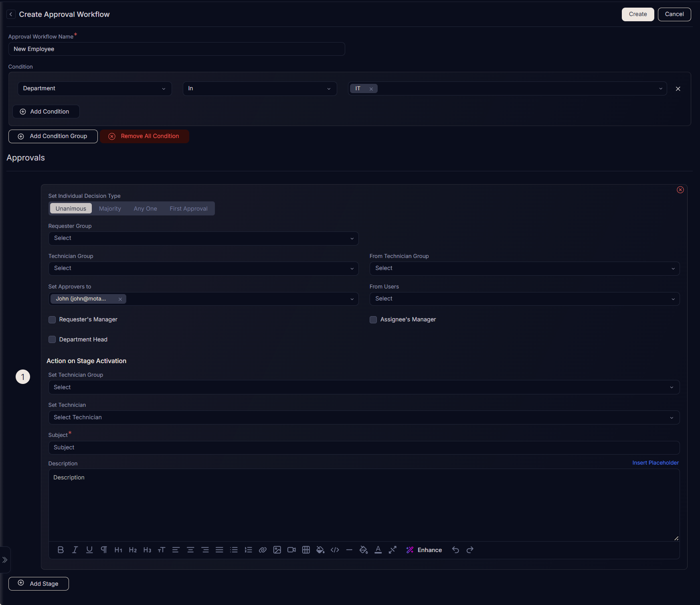This screenshot has height=605, width=700.
Task: Toggle underline formatting in description editor
Action: coord(89,550)
